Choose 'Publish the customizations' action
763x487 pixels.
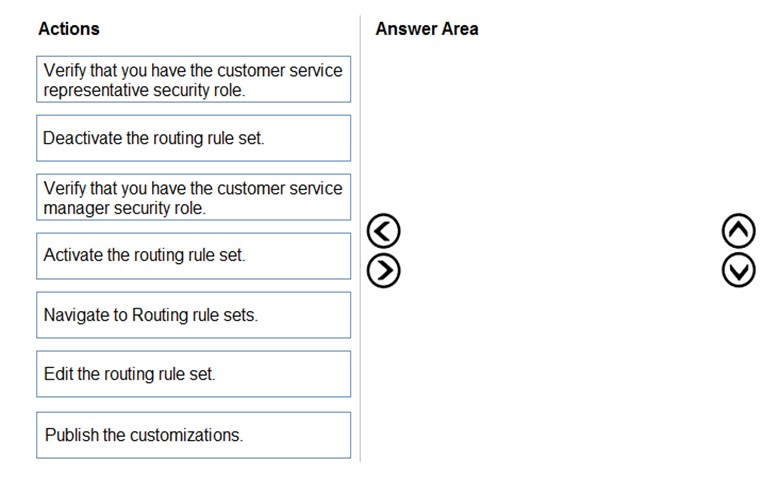point(194,435)
